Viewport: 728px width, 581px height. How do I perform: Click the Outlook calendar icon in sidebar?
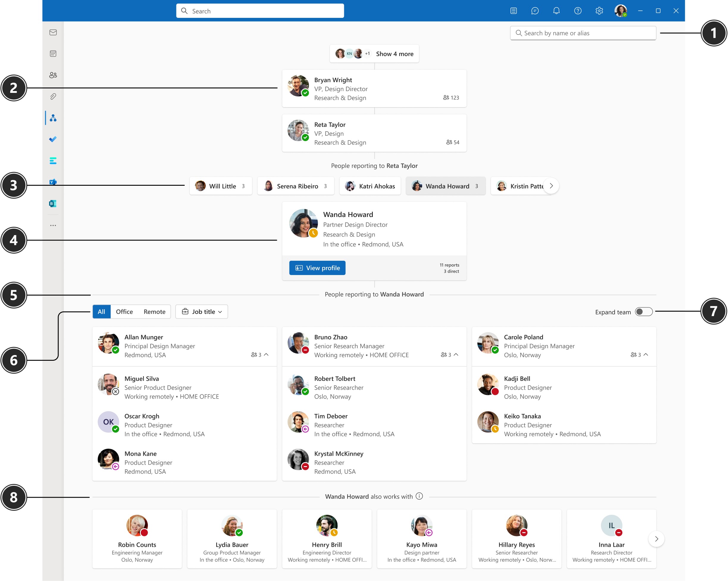point(53,53)
